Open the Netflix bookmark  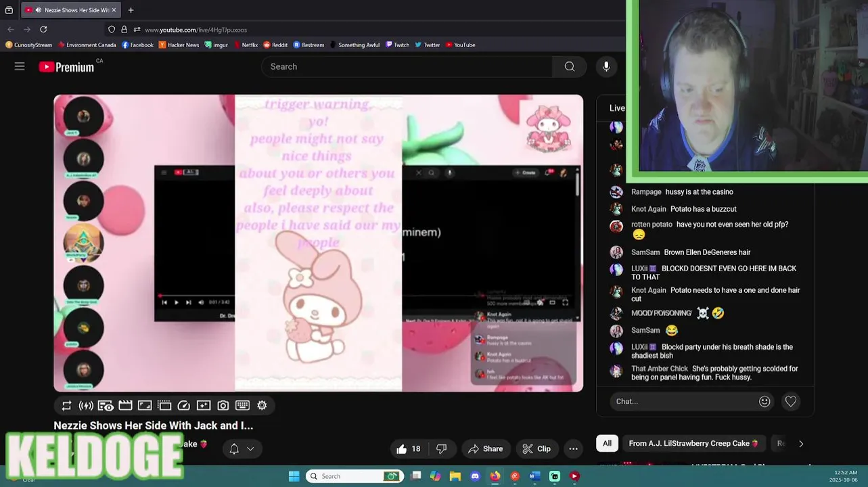pos(246,45)
